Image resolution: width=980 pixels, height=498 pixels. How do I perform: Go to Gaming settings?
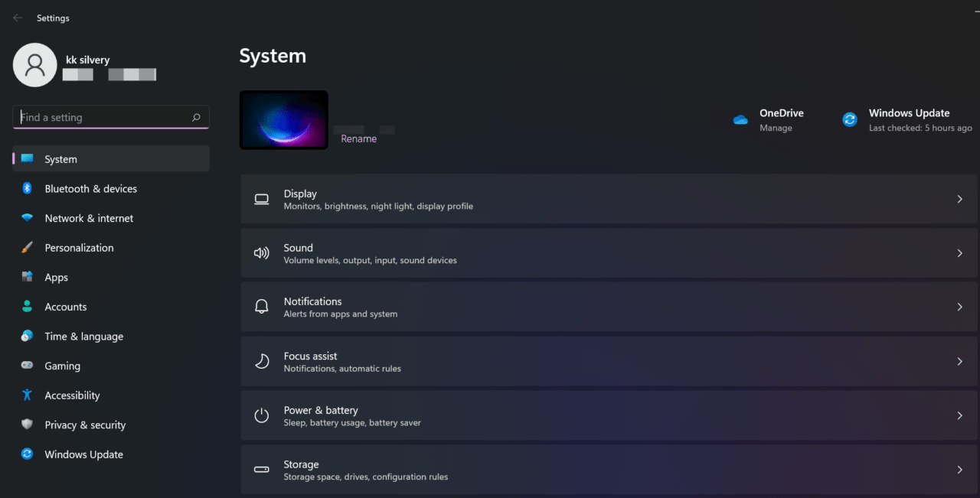tap(111, 366)
